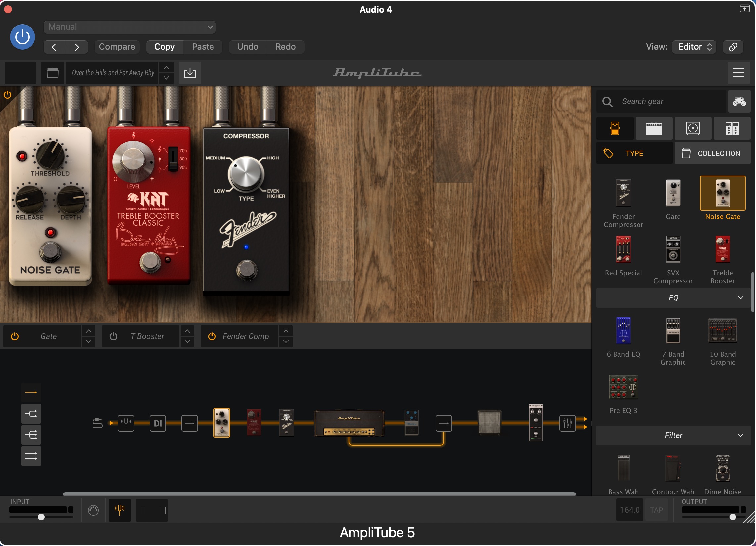The width and height of the screenshot is (756, 546).
Task: Click the Treble Booster era slider switch
Action: pos(173,159)
